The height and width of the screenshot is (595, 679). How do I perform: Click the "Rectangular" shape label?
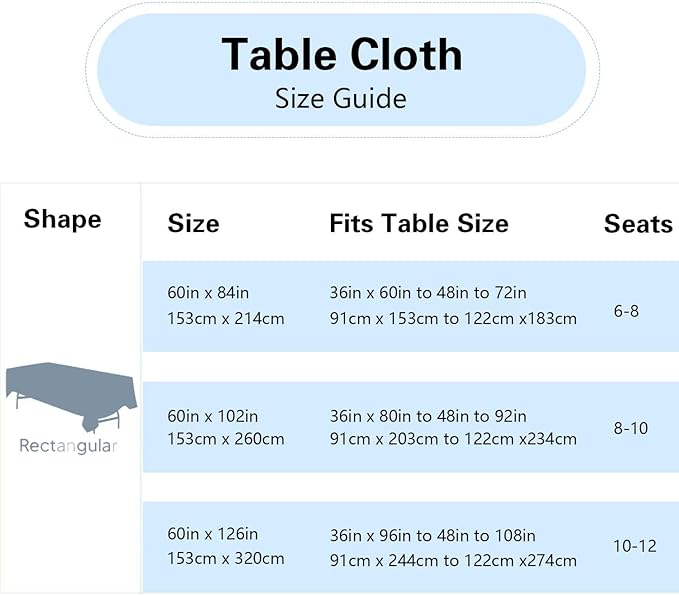[68, 446]
